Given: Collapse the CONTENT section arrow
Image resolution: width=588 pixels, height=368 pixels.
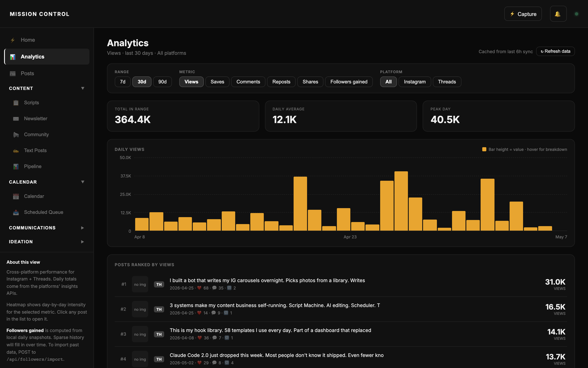Looking at the screenshot, I should [x=83, y=88].
